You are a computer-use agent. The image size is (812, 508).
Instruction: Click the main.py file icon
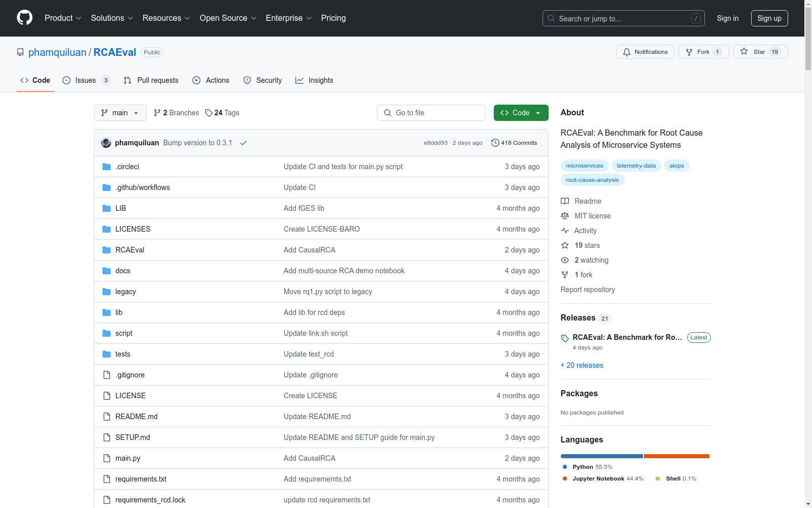point(107,458)
